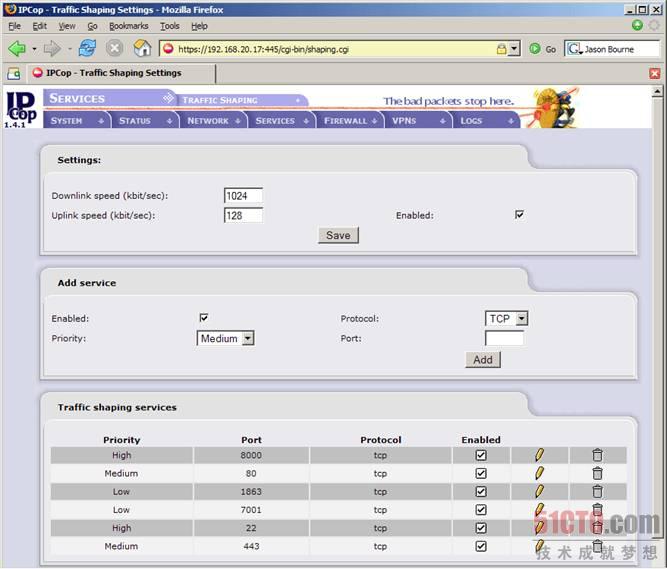
Task: Delete the port 7001 service with the trash
Action: pyautogui.click(x=597, y=510)
